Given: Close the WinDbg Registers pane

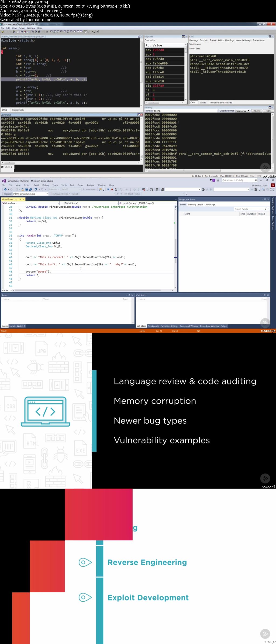Looking at the screenshot, I should 186,36.
